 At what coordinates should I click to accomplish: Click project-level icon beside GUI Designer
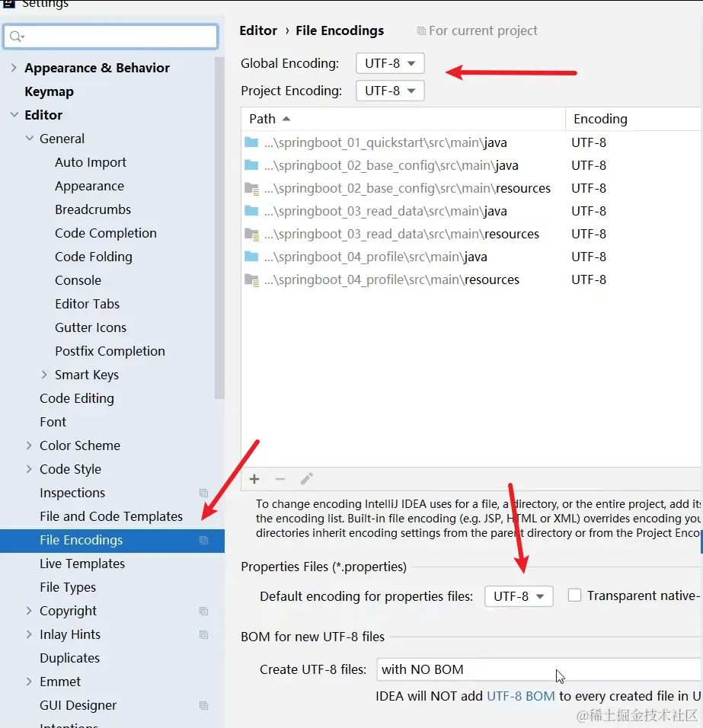(x=203, y=705)
